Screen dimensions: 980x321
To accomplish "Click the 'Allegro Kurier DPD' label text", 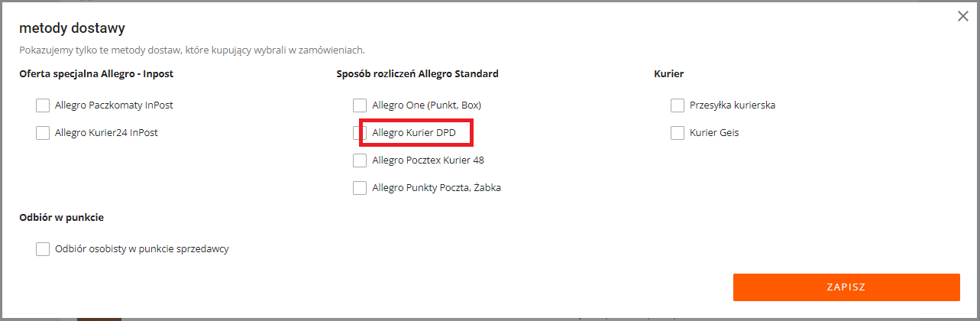I will coord(413,133).
